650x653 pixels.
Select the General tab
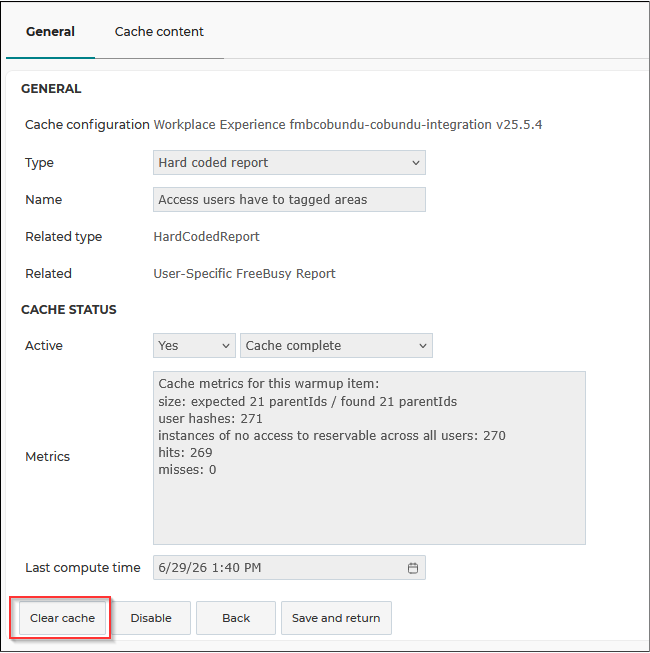[x=50, y=32]
